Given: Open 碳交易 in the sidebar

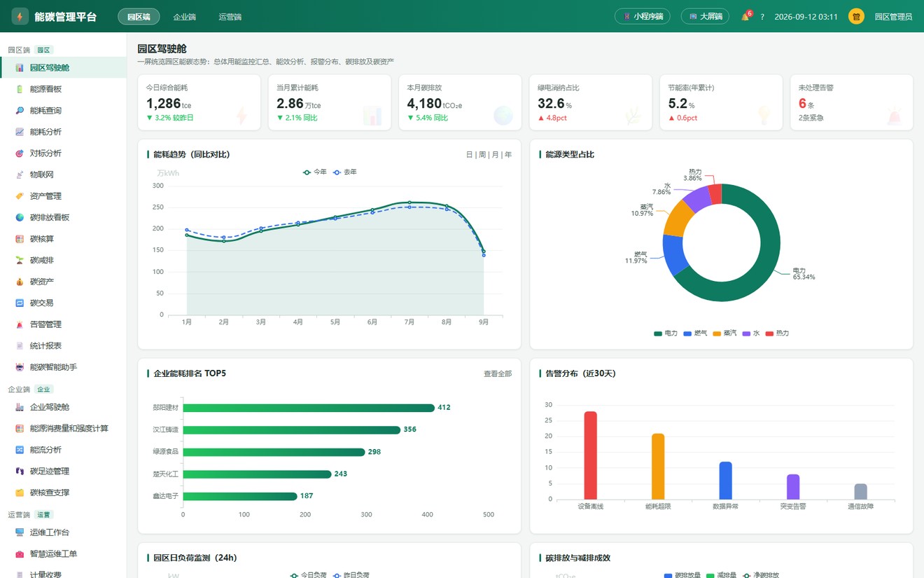Looking at the screenshot, I should click(x=63, y=303).
